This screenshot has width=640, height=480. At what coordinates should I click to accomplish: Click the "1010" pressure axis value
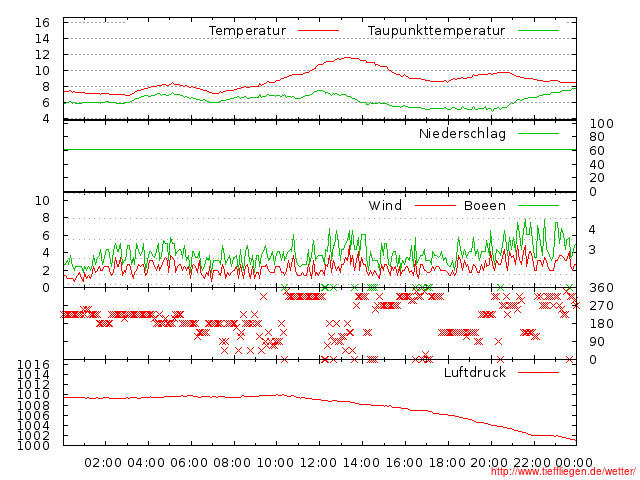(x=33, y=395)
